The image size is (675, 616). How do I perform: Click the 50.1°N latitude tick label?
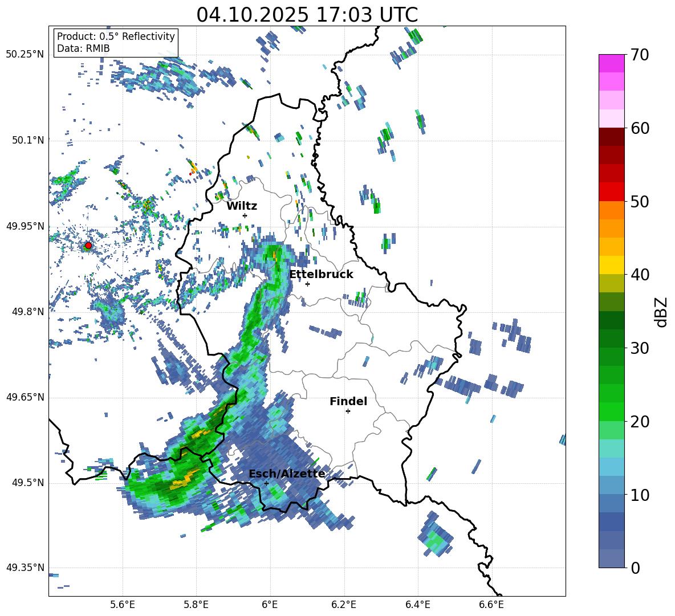pos(27,140)
